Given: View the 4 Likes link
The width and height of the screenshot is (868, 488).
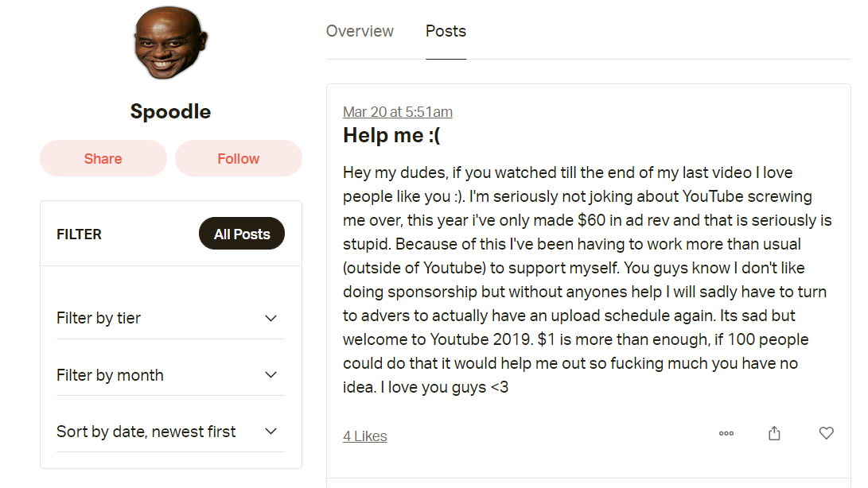Looking at the screenshot, I should (x=365, y=436).
